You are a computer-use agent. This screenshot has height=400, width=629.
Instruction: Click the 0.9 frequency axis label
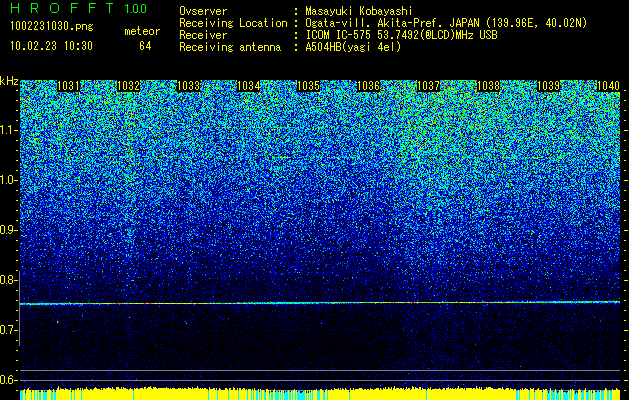click(8, 230)
